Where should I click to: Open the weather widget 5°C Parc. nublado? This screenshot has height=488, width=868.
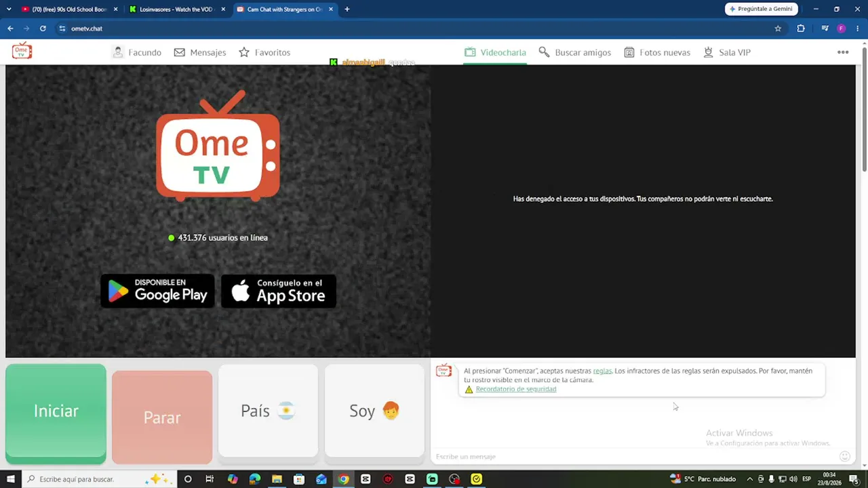click(703, 479)
